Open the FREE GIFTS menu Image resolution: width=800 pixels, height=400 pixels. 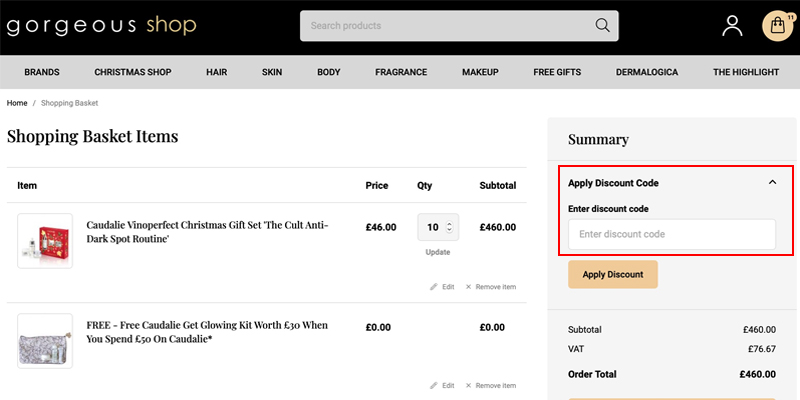[x=557, y=72]
